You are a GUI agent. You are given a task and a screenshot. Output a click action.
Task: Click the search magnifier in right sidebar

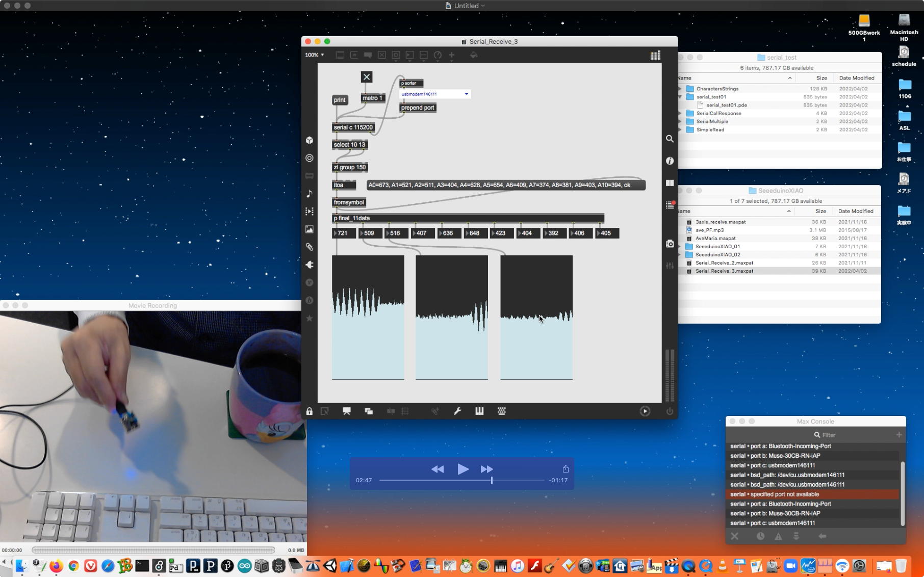670,139
